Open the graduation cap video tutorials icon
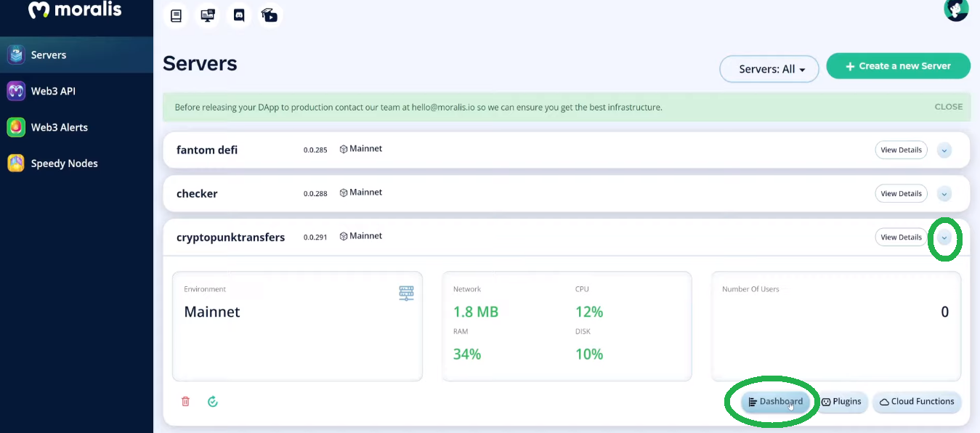980x433 pixels. click(x=270, y=15)
